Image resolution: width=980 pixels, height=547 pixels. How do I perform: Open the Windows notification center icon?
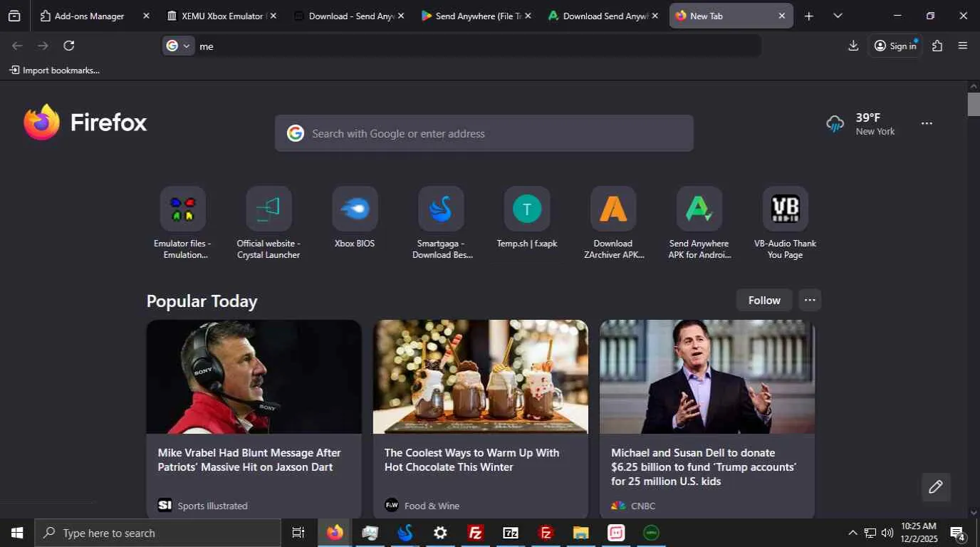[x=958, y=533]
